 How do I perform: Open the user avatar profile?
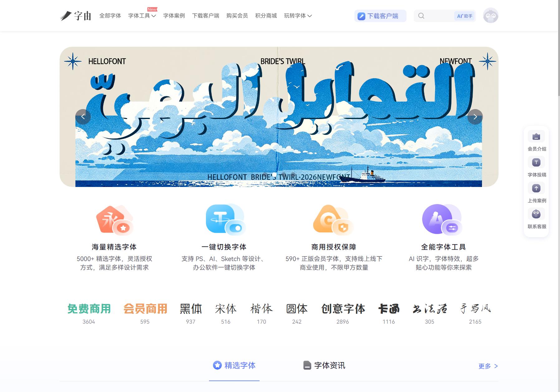[490, 16]
